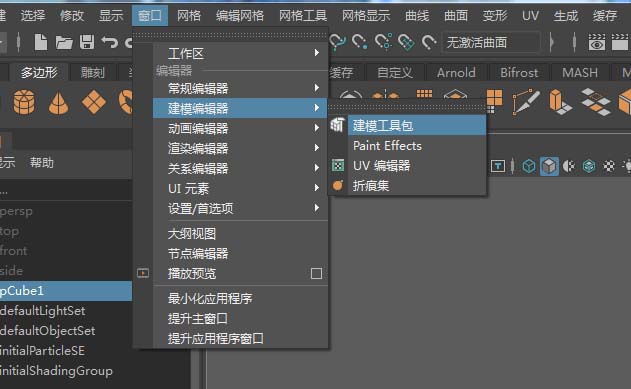Toggle the default material half-circle icon

pyautogui.click(x=569, y=166)
